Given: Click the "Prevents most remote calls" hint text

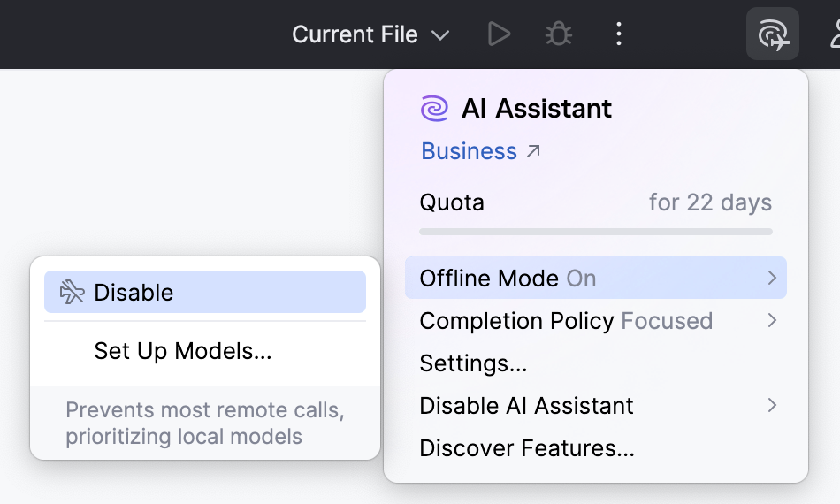Looking at the screenshot, I should coord(204,424).
